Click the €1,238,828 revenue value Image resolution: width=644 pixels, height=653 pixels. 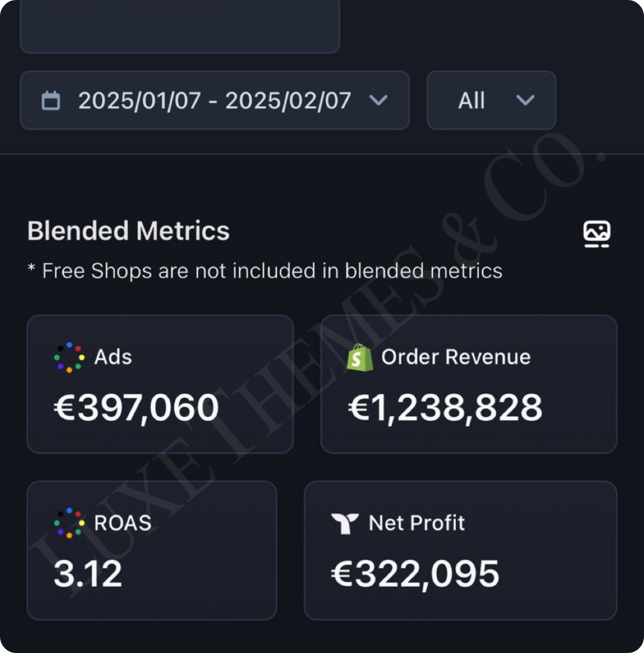(x=445, y=408)
